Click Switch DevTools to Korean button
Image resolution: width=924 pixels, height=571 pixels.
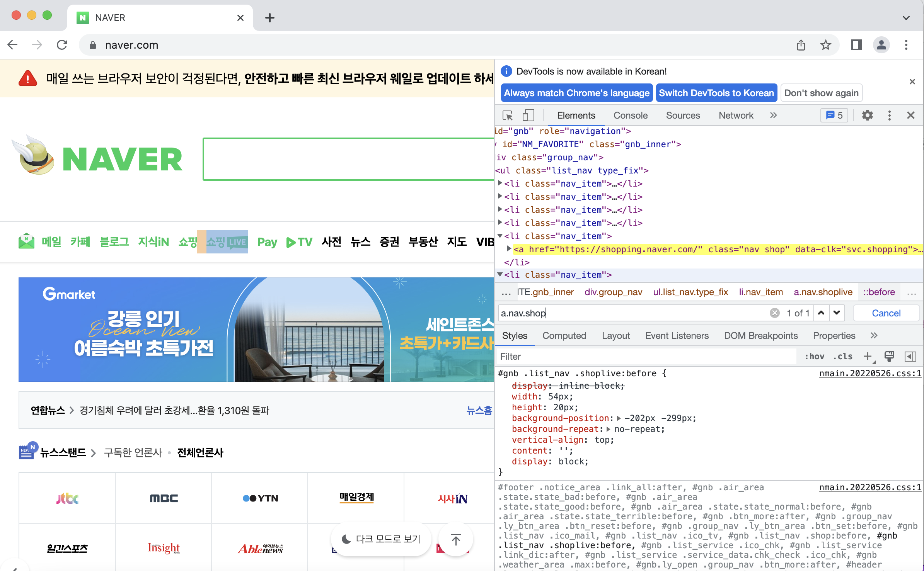click(x=716, y=93)
